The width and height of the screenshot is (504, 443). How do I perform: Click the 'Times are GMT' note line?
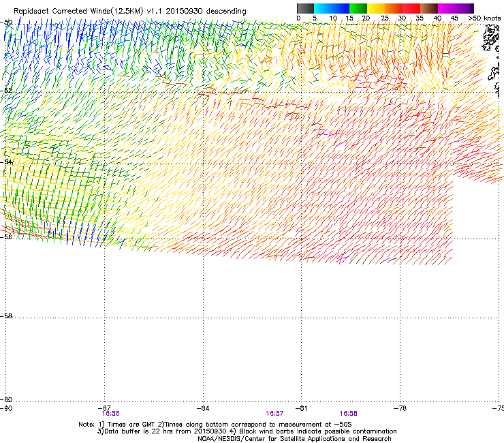click(x=215, y=425)
